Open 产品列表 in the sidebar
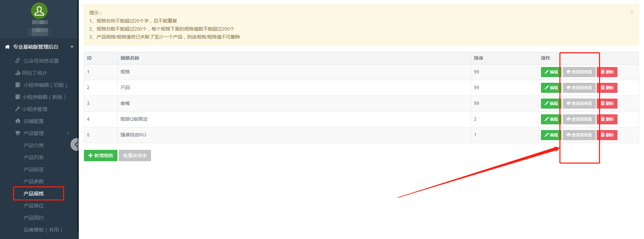Screen dimensions: 644x239 [x=34, y=157]
